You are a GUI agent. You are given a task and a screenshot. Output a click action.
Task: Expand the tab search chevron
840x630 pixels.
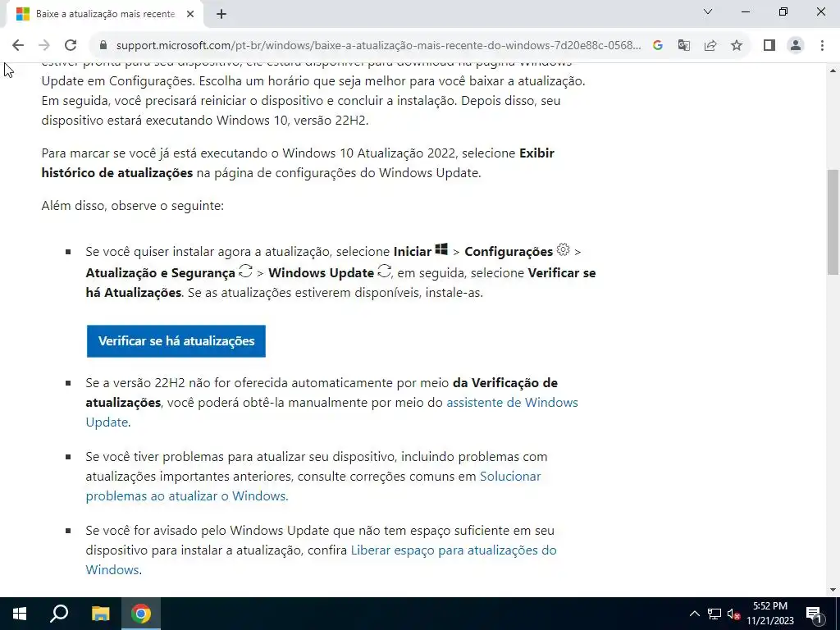(x=708, y=11)
